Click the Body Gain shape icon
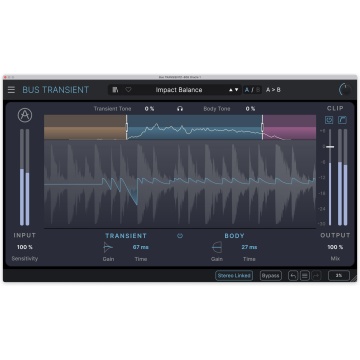 [217, 248]
